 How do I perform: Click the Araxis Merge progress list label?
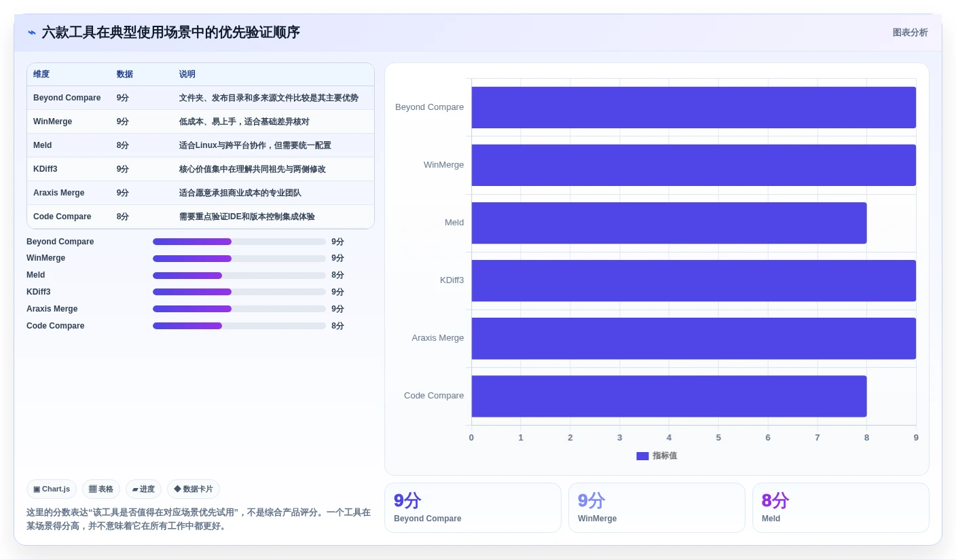tap(52, 309)
